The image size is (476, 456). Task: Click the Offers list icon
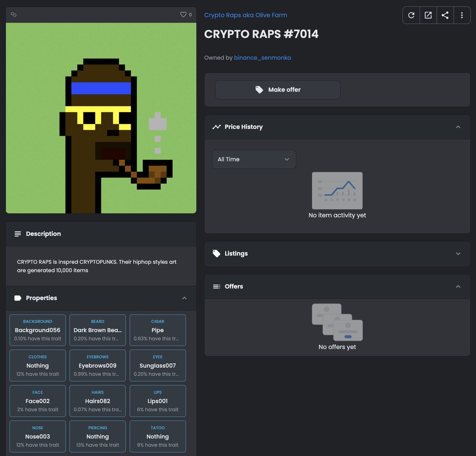click(x=217, y=287)
